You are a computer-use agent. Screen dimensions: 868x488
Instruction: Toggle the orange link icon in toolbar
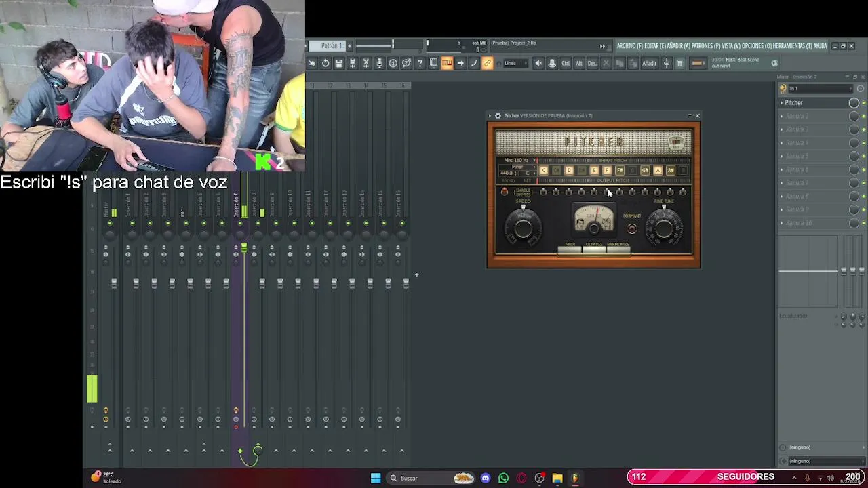tap(487, 63)
